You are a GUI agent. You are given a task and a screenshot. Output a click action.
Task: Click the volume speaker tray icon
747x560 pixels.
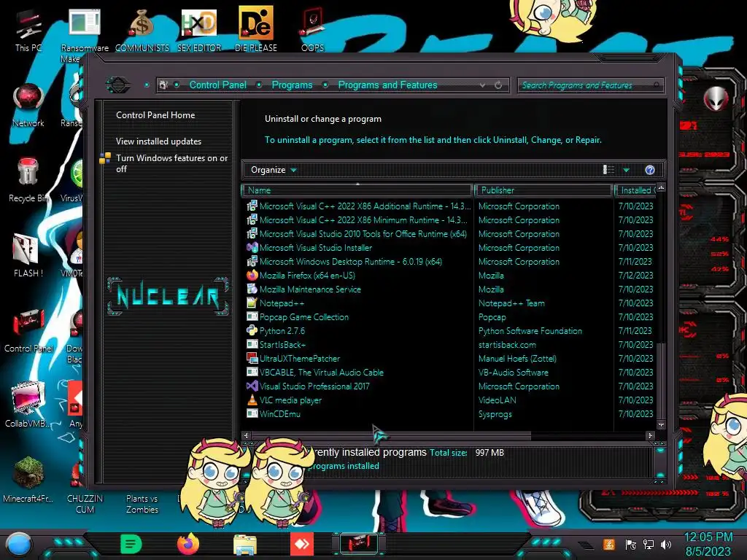coord(666,544)
